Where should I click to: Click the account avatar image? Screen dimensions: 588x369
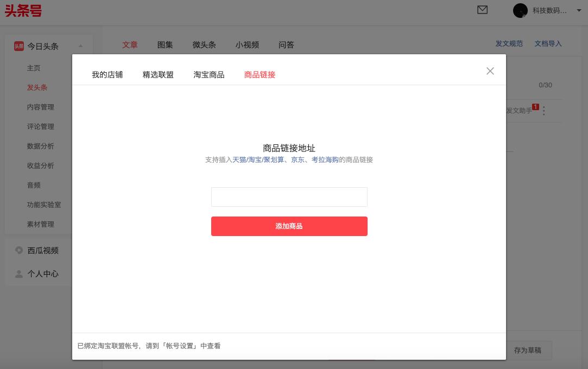[x=520, y=11]
